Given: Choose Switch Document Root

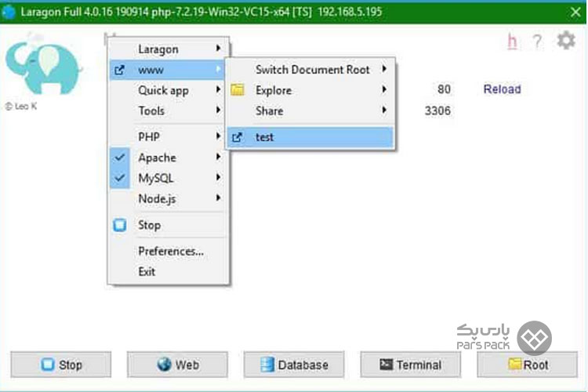Looking at the screenshot, I should (310, 70).
